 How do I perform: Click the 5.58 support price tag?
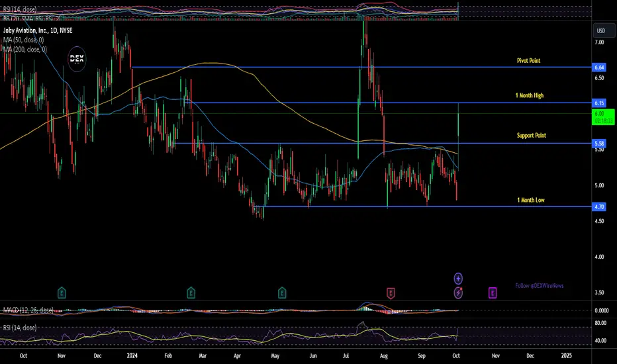pos(599,143)
